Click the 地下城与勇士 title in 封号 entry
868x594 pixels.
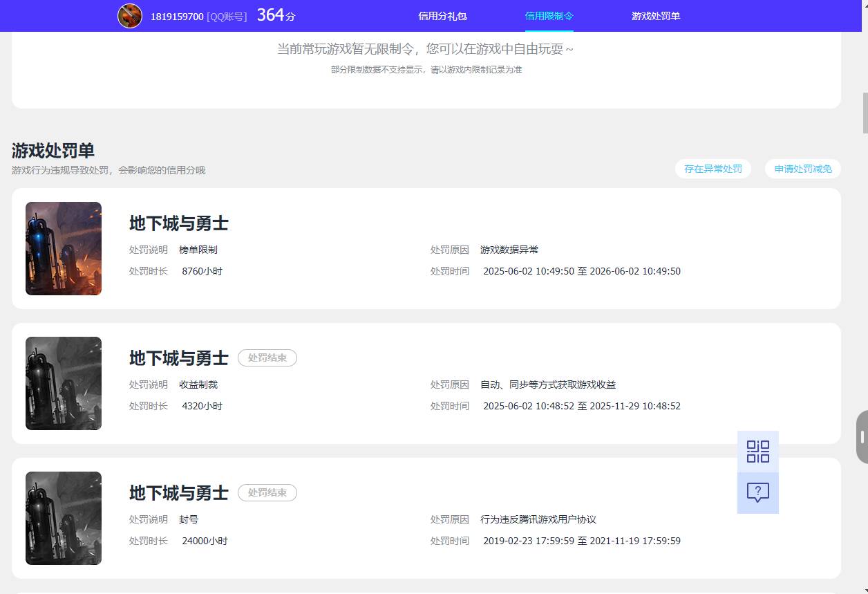pos(178,492)
